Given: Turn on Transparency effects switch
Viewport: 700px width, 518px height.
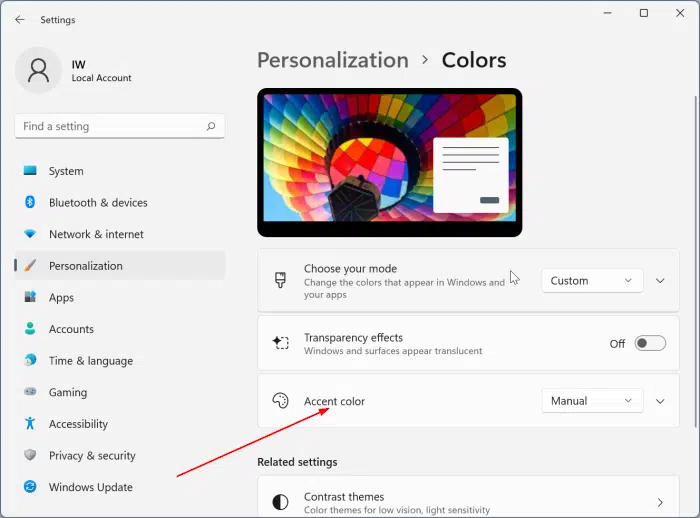Looking at the screenshot, I should tap(650, 343).
